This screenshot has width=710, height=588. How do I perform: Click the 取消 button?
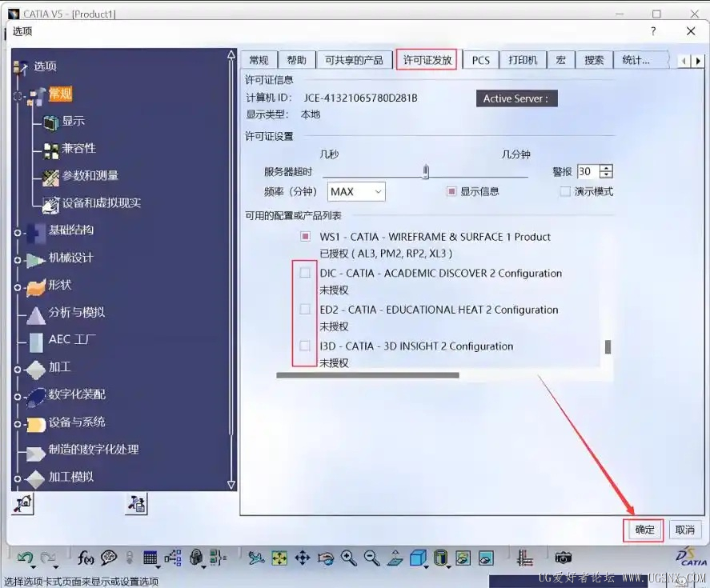(x=684, y=530)
